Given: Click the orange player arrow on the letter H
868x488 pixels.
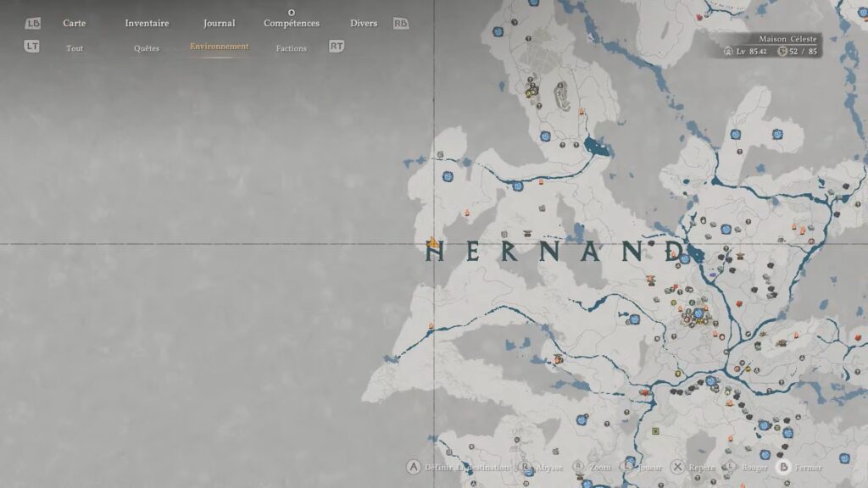Looking at the screenshot, I should [x=433, y=241].
